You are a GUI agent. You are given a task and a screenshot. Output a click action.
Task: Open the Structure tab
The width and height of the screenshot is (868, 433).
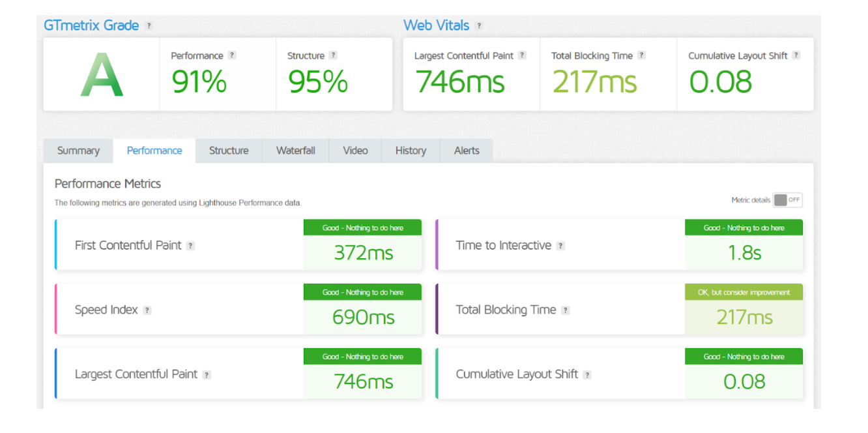229,151
